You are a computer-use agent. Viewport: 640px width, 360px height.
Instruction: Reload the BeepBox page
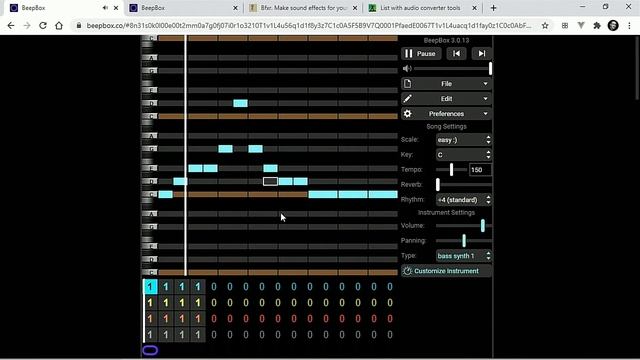coord(43,25)
